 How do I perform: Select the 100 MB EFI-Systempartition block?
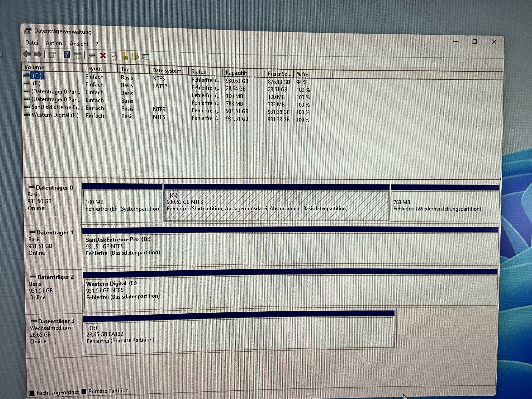(122, 205)
